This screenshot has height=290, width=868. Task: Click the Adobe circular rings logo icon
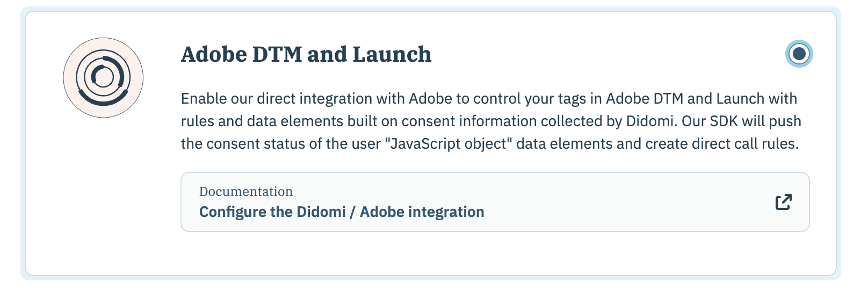pos(103,77)
